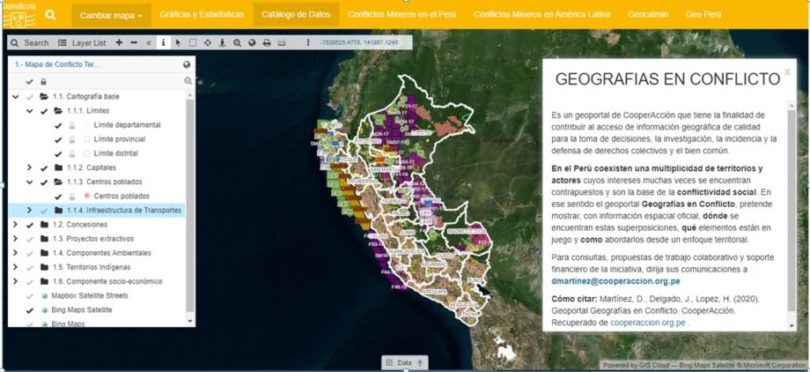Toggle Límite departamental layer visibility check
This screenshot has height=372, width=810.
click(x=58, y=125)
